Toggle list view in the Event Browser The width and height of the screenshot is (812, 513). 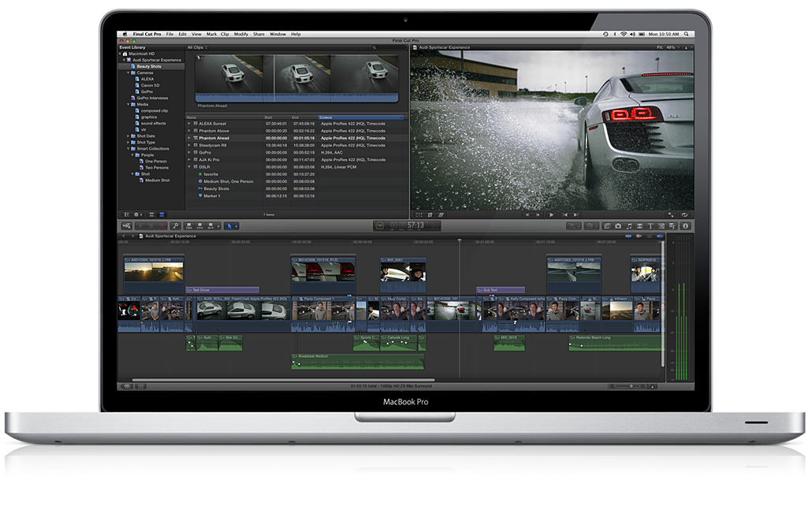[162, 214]
